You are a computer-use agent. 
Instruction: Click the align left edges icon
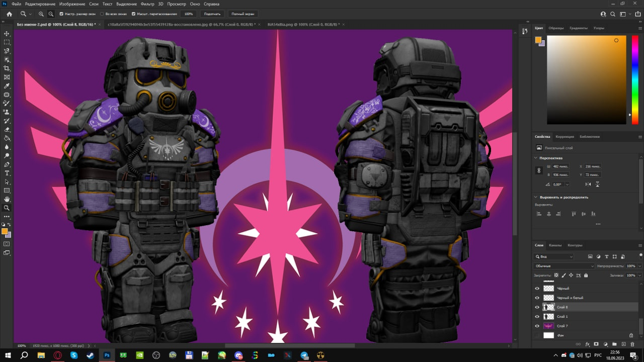539,214
